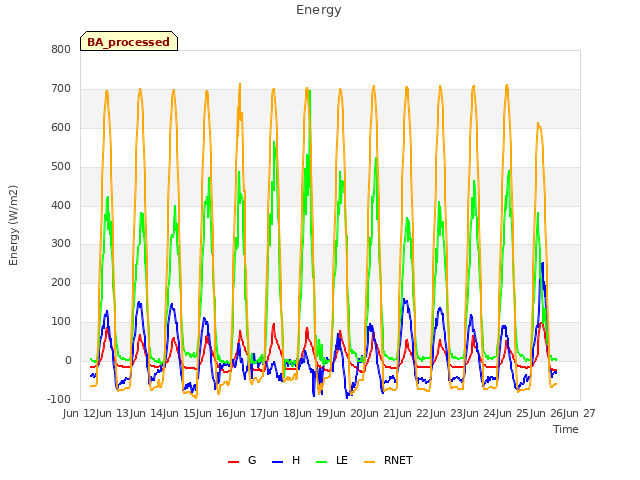Click the Jun 16 x-axis tick label
Screen dimensions: 640x480
214,413
